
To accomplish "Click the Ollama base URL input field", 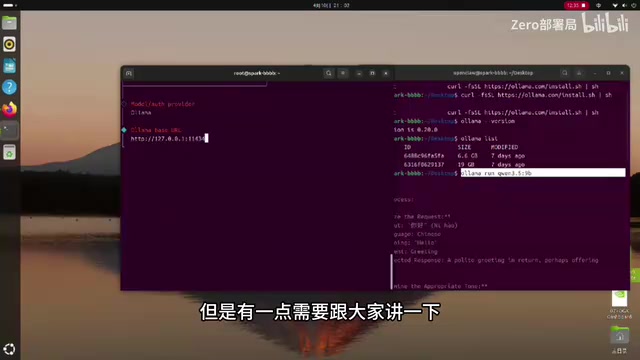I will tap(169, 139).
